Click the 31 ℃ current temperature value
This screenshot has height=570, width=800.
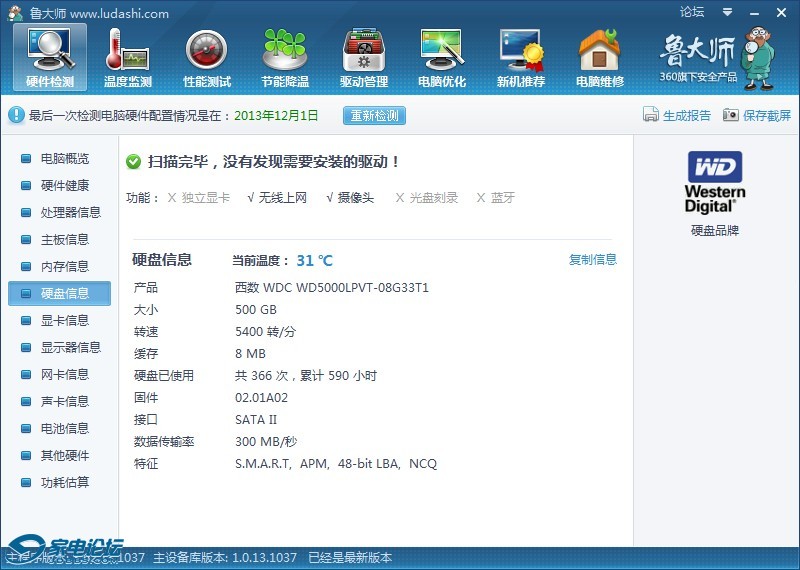(315, 261)
